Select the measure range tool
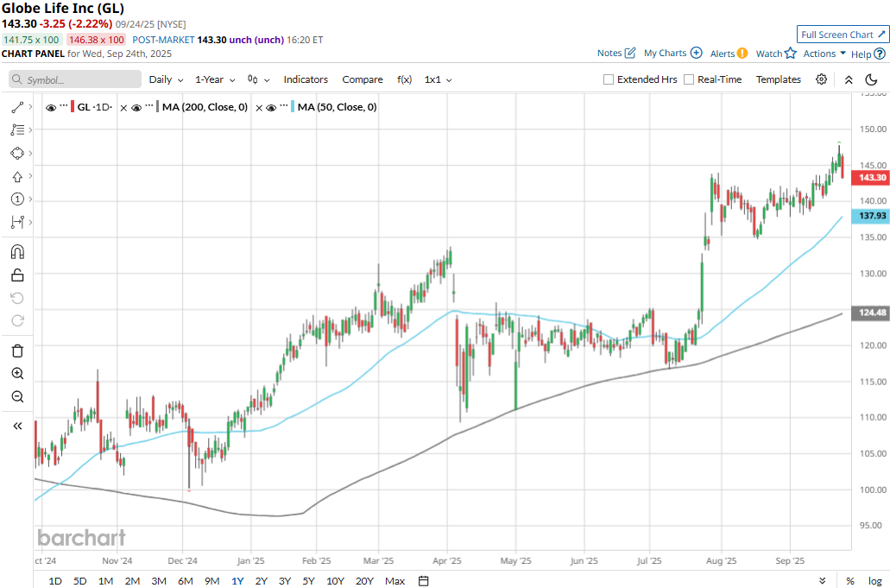Viewport: 890px width, 588px height. [x=17, y=222]
